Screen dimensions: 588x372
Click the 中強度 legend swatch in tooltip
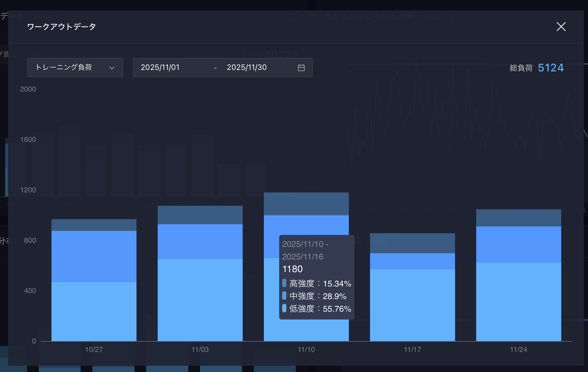click(284, 296)
